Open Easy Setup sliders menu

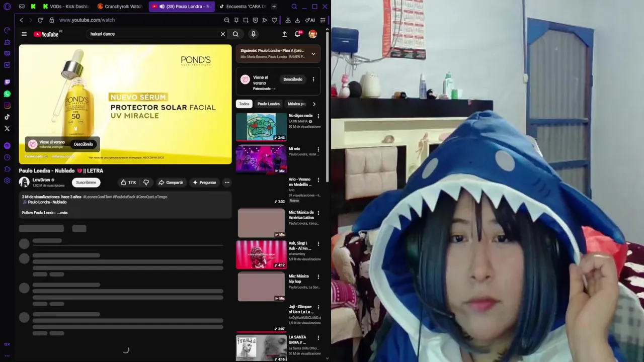pyautogui.click(x=323, y=20)
